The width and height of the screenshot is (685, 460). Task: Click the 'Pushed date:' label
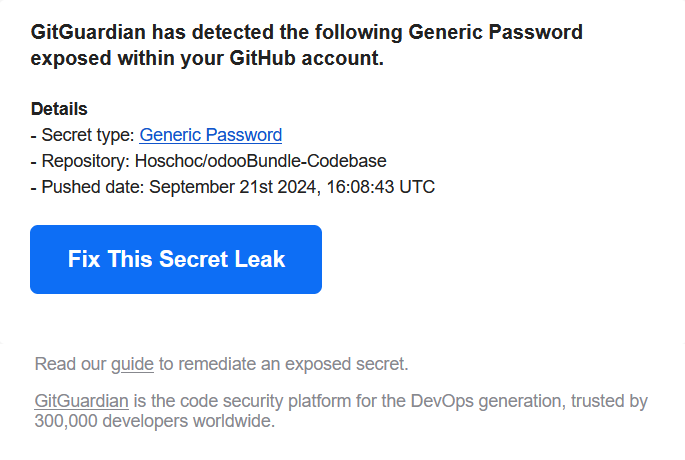point(93,187)
